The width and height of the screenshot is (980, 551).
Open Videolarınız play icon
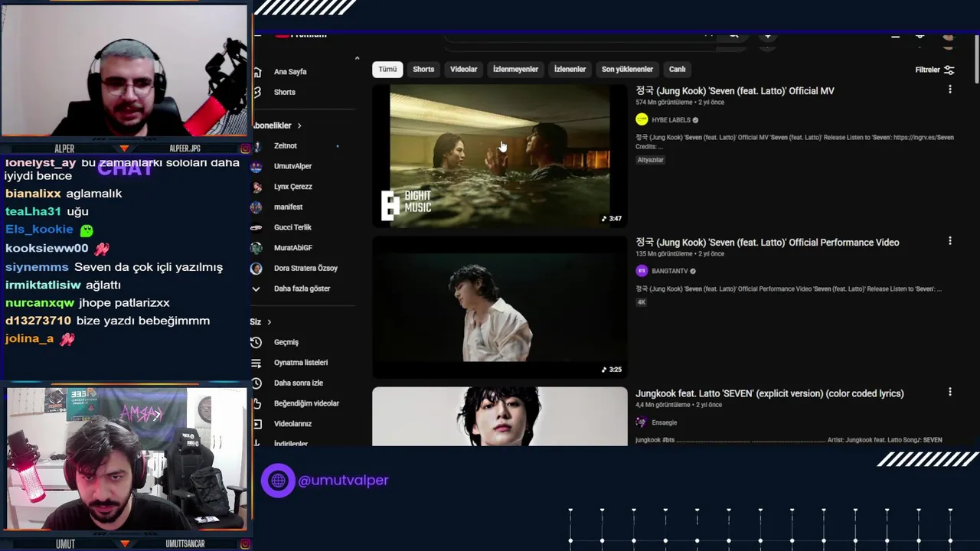[x=256, y=423]
